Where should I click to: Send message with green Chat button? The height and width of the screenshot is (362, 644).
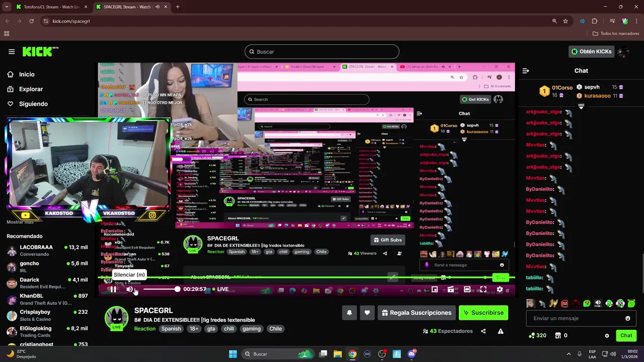pyautogui.click(x=626, y=335)
